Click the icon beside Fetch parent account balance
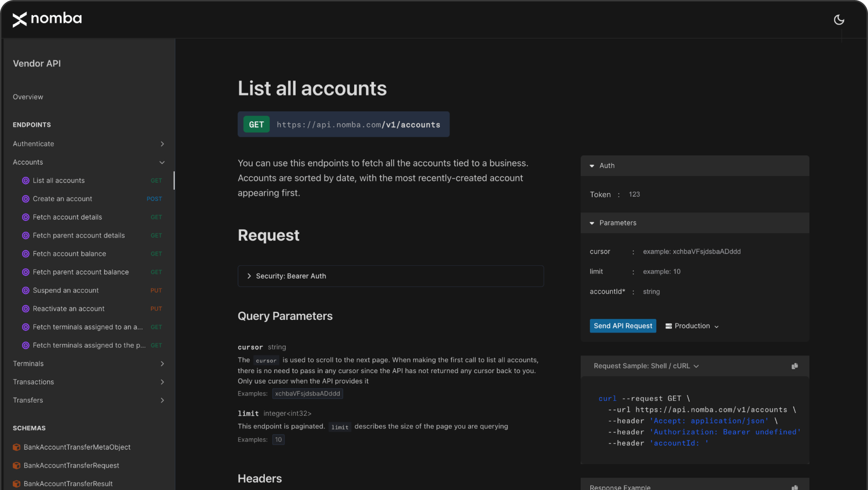Viewport: 868px width, 490px height. [26, 272]
